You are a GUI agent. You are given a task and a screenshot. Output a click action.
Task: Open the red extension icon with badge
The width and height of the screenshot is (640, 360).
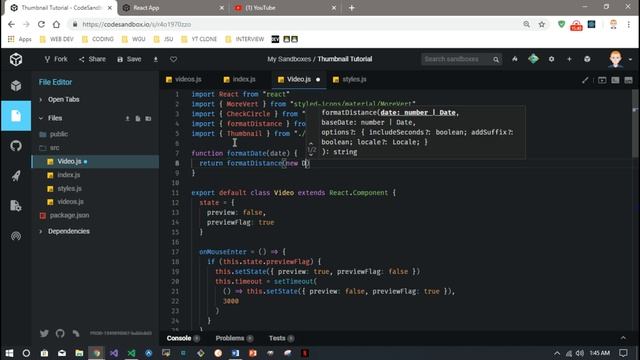coord(576,25)
